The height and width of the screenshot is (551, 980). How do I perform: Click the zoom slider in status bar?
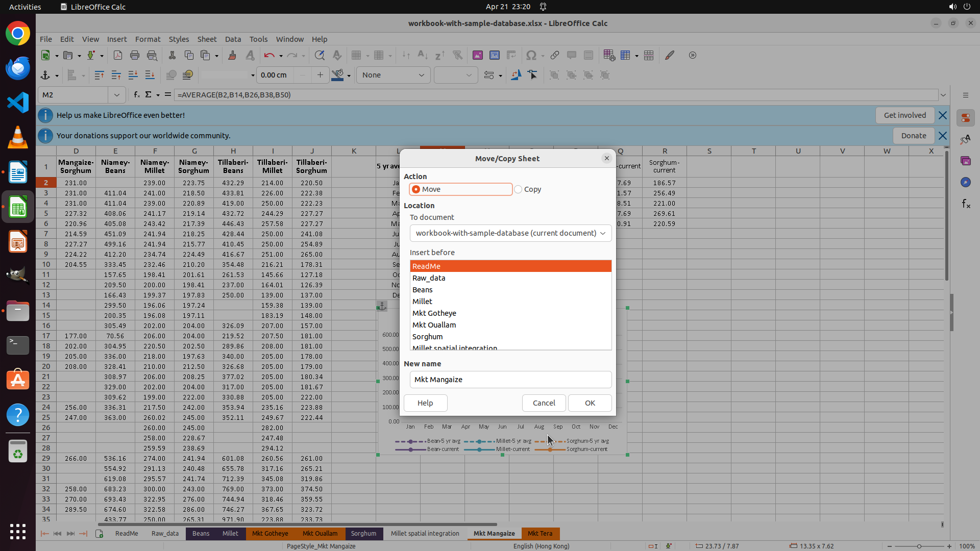click(x=919, y=546)
